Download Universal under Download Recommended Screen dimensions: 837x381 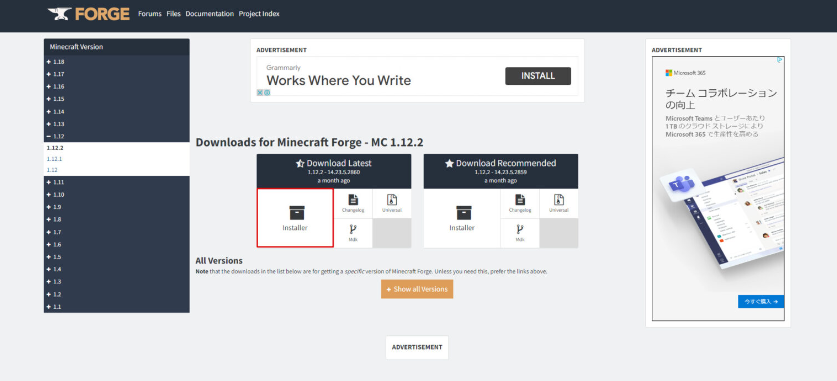click(559, 203)
